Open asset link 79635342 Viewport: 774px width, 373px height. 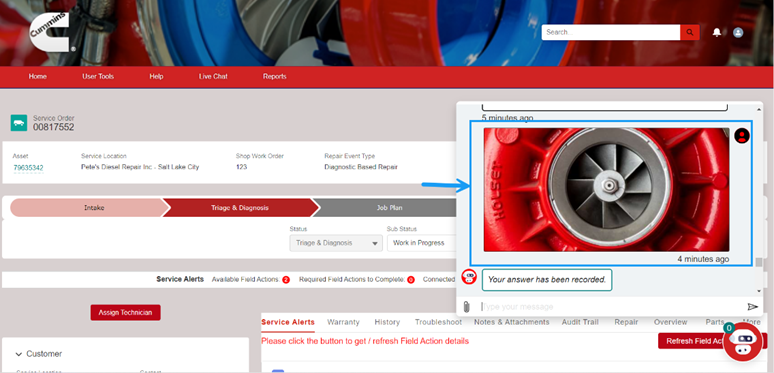(28, 168)
